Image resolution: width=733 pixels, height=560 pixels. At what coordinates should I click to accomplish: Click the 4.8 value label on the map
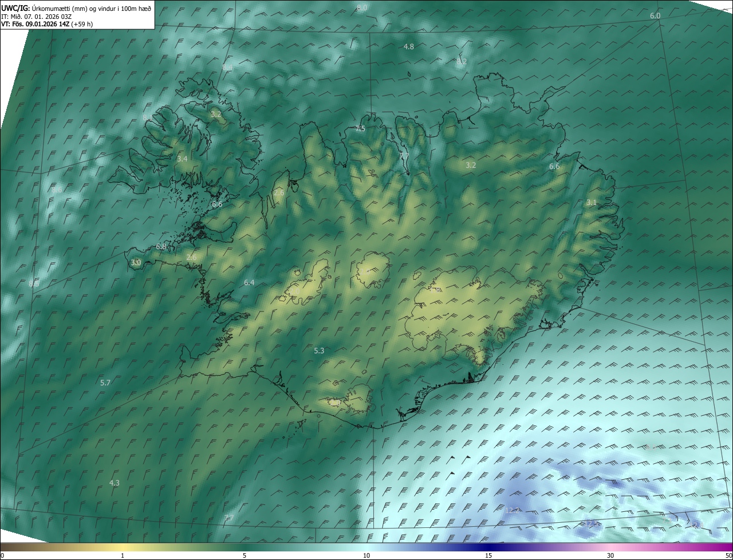pyautogui.click(x=409, y=46)
